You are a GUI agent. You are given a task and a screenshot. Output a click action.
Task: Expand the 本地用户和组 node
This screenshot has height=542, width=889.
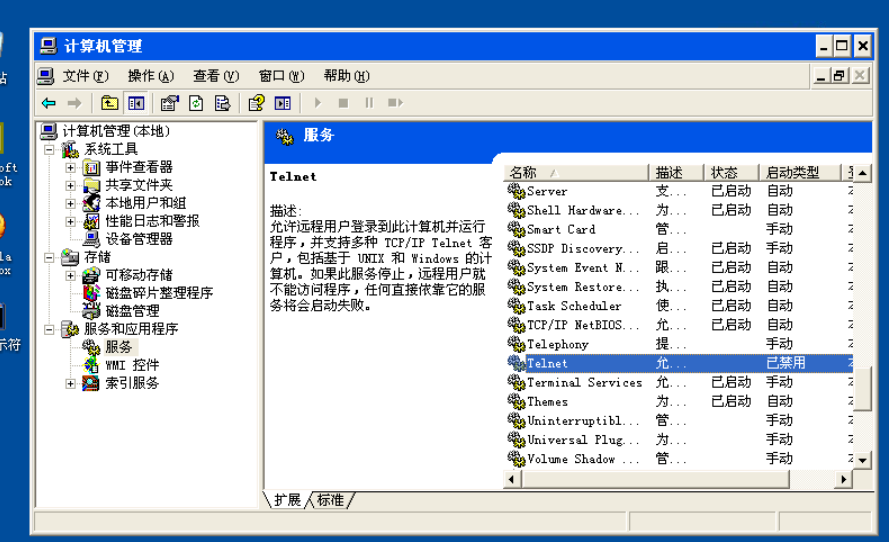point(70,204)
